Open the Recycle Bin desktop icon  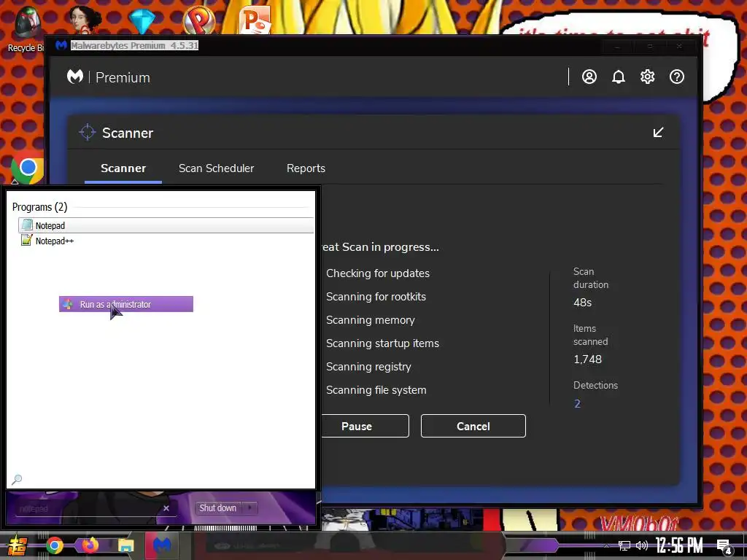point(26,28)
